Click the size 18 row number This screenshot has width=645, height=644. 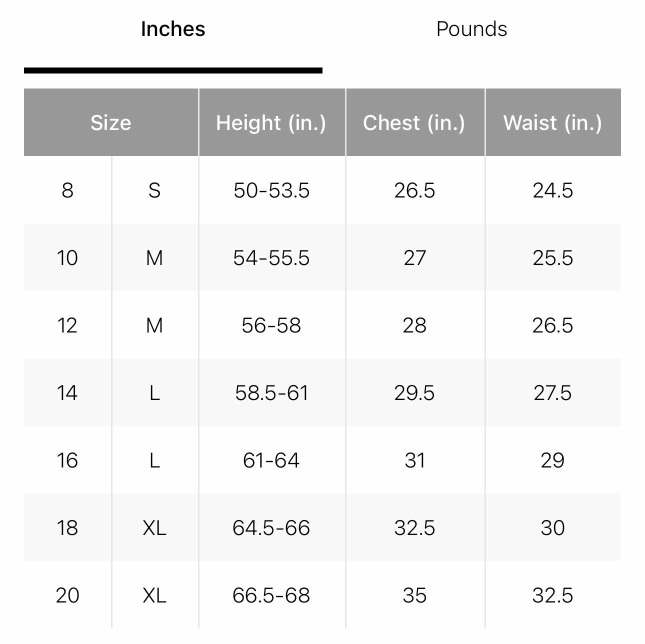click(x=67, y=527)
